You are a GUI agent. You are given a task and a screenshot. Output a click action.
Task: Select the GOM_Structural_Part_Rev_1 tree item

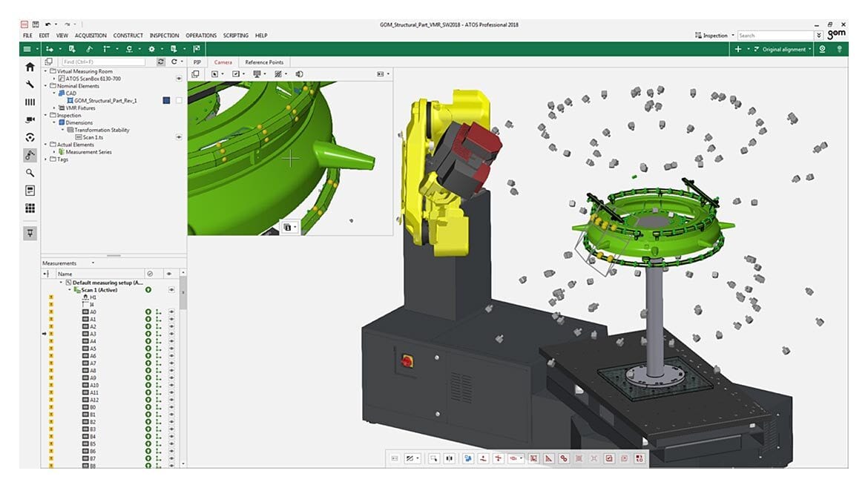[105, 101]
